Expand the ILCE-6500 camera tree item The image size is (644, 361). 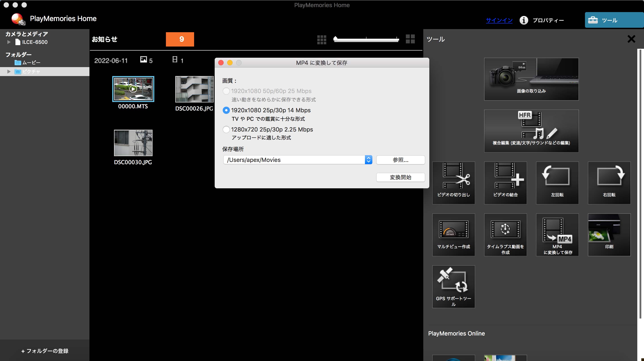9,42
